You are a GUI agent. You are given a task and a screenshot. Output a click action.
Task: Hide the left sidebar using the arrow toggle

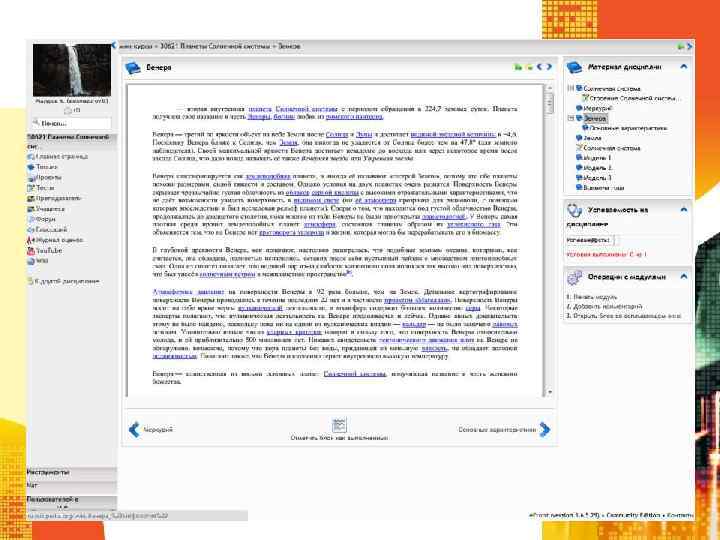[x=113, y=45]
